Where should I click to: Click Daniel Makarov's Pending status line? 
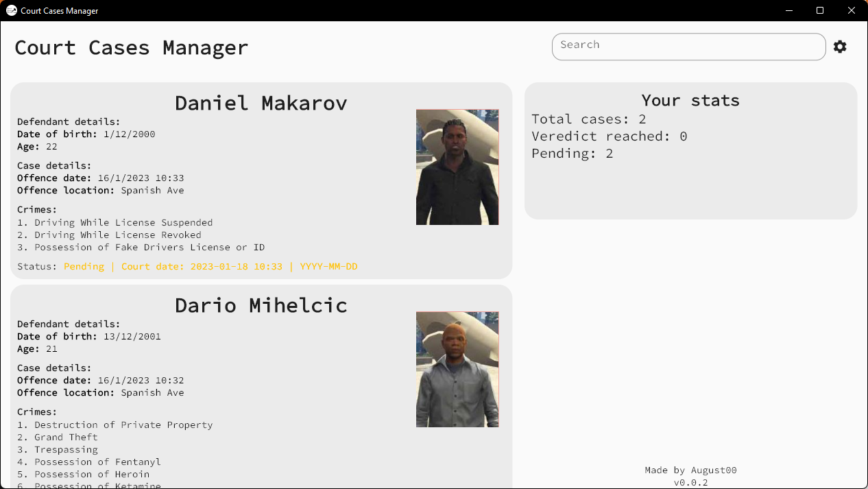210,266
